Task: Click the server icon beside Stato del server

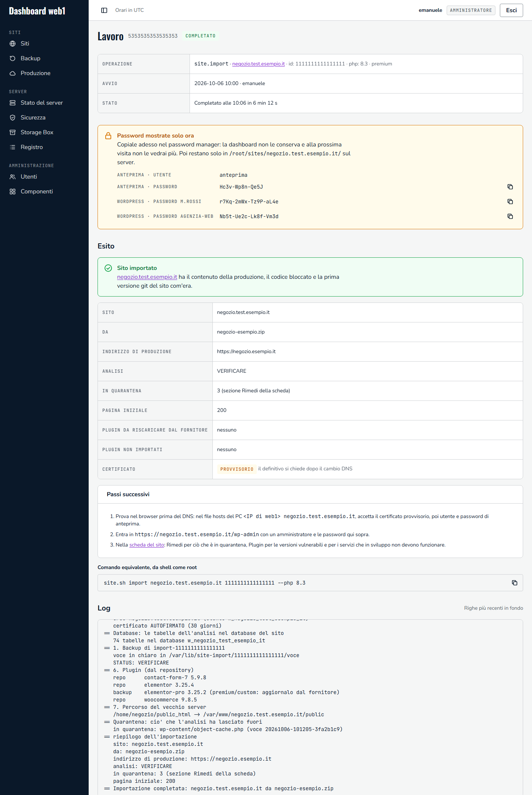Action: 13,103
